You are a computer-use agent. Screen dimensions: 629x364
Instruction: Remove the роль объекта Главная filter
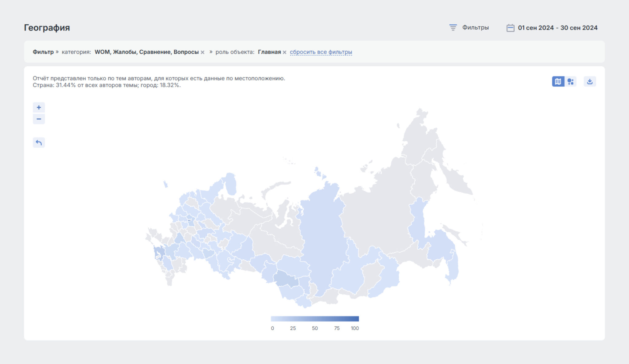(284, 52)
